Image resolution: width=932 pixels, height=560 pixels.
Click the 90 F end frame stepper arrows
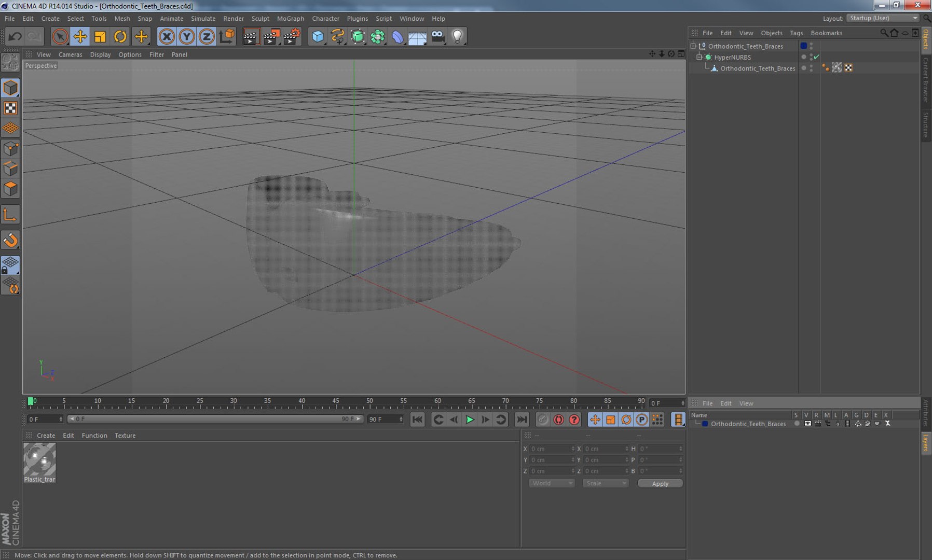[x=401, y=419]
